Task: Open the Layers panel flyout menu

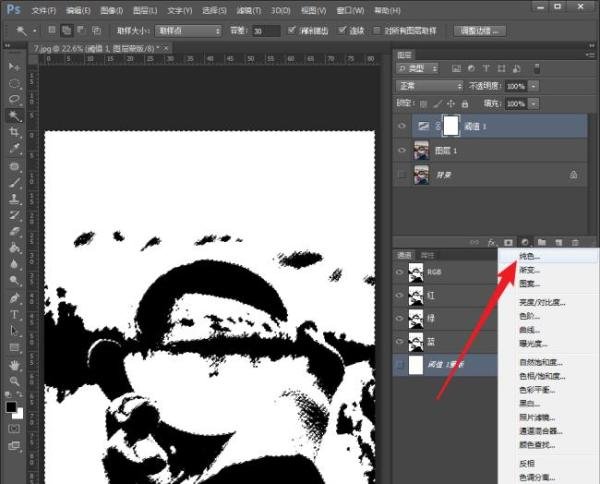Action: (x=590, y=55)
